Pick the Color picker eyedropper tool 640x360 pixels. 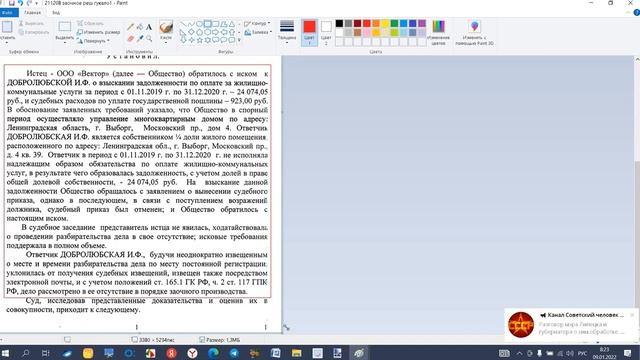click(140, 38)
